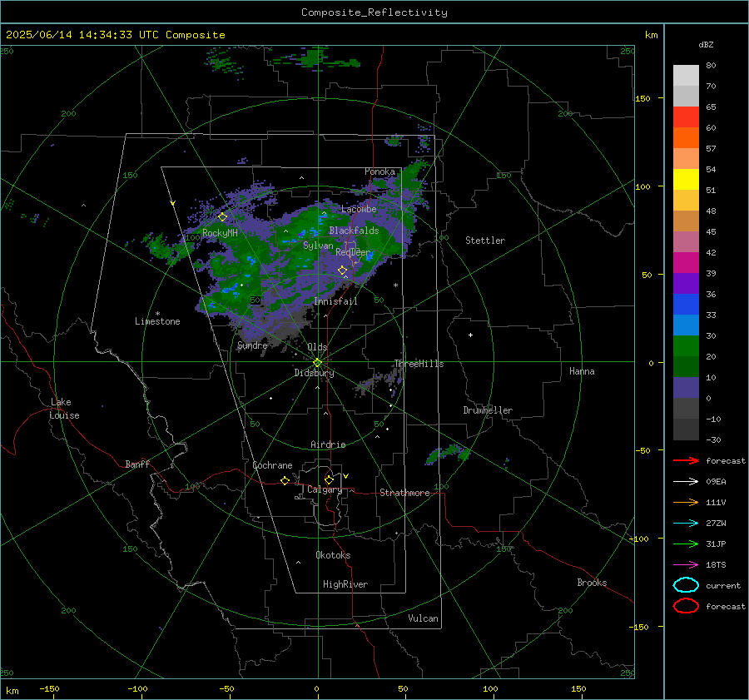Image resolution: width=749 pixels, height=700 pixels.
Task: Click the Lake Louise label
Action: coord(64,409)
